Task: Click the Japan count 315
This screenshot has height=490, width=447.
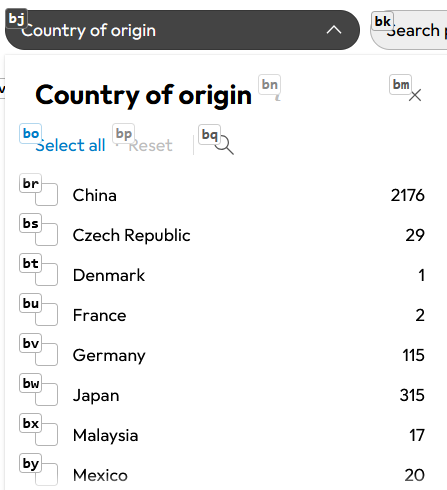Action: [x=412, y=395]
